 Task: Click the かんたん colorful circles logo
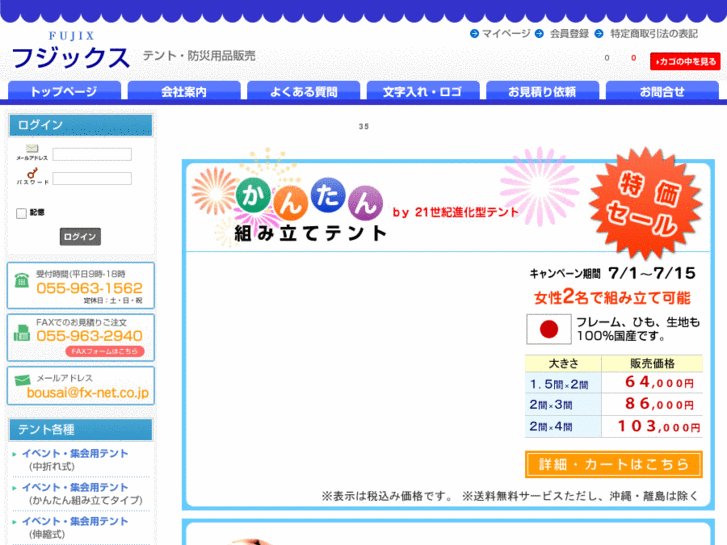click(x=309, y=199)
